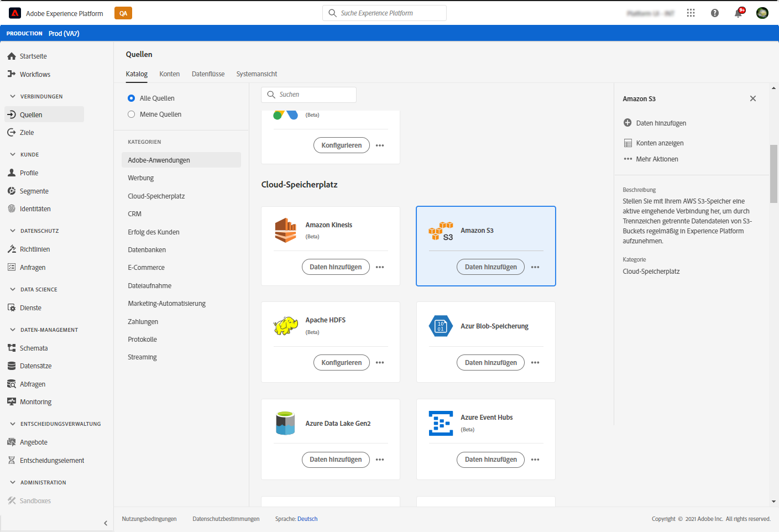
Task: Collapse the left navigation sidebar chevron
Action: tap(106, 523)
